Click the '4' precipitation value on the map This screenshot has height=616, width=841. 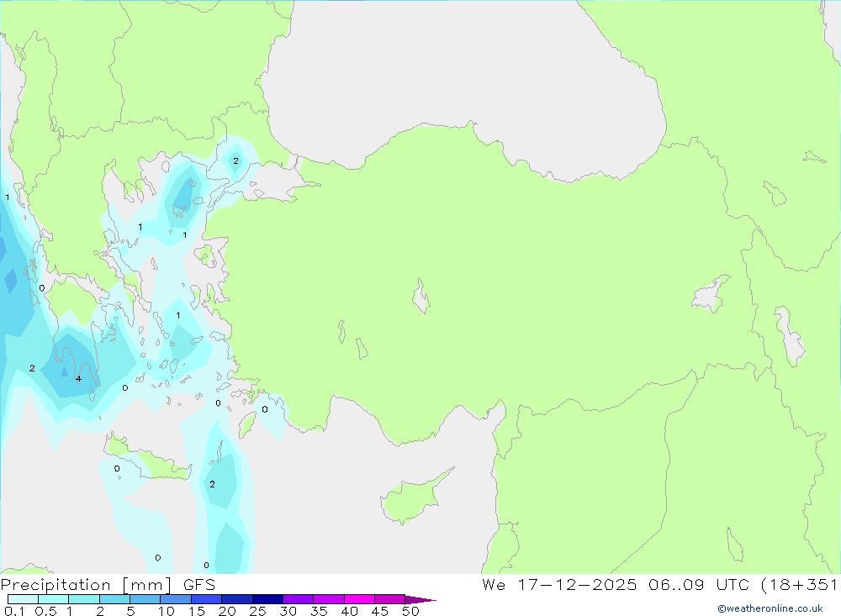click(78, 379)
